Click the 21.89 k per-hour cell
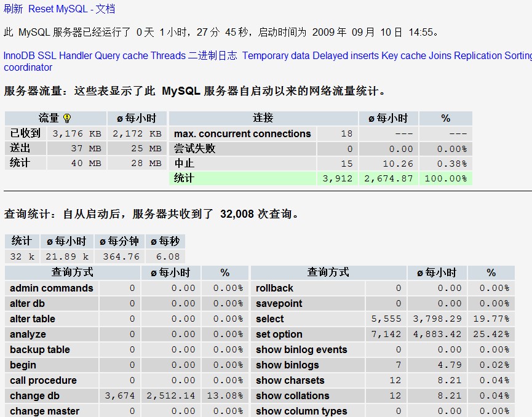Image resolution: width=532 pixels, height=417 pixels. point(67,256)
